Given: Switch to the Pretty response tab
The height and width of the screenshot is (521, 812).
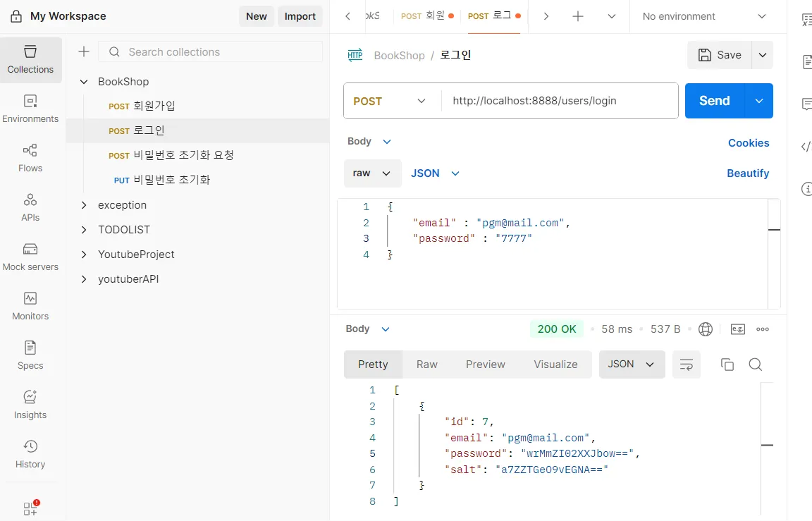Looking at the screenshot, I should click(x=373, y=364).
